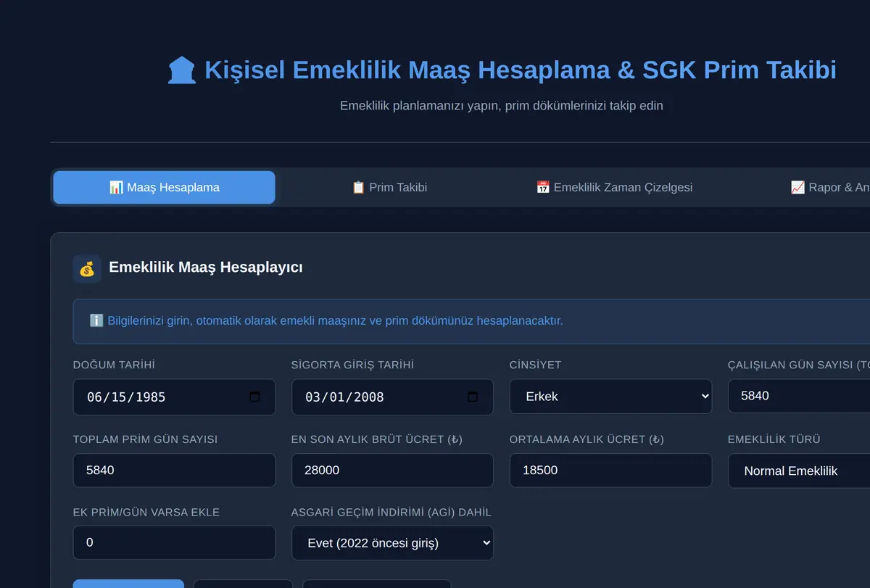Viewport: 870px width, 588px height.
Task: Click the Emeklilik Maaş Hesaplayıcı heading
Action: coord(206,268)
